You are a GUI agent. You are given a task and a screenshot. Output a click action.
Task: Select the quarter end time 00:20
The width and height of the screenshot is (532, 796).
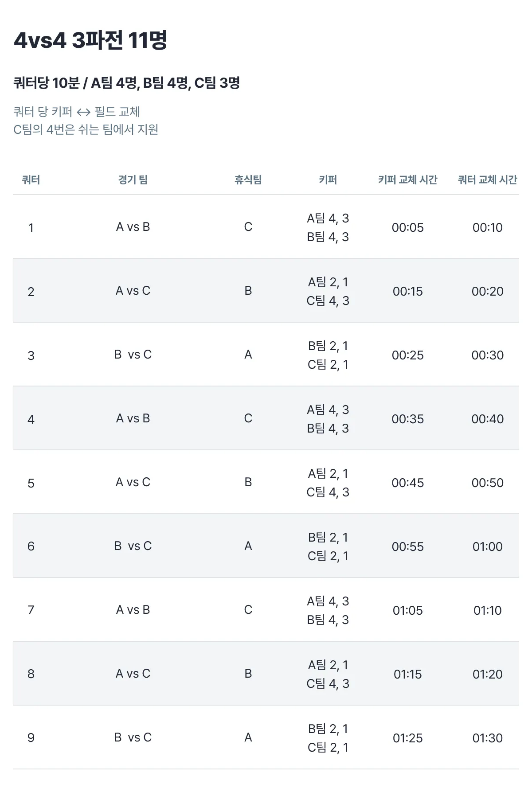click(x=487, y=291)
